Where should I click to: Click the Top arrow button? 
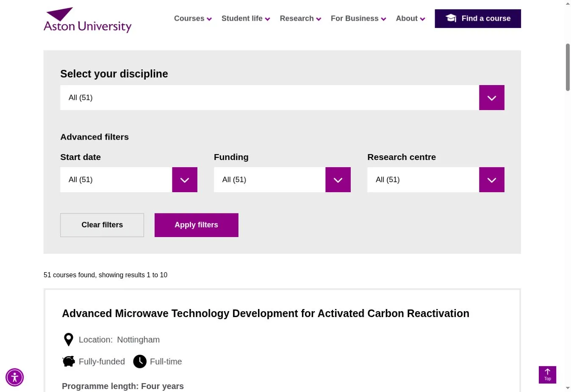547,375
